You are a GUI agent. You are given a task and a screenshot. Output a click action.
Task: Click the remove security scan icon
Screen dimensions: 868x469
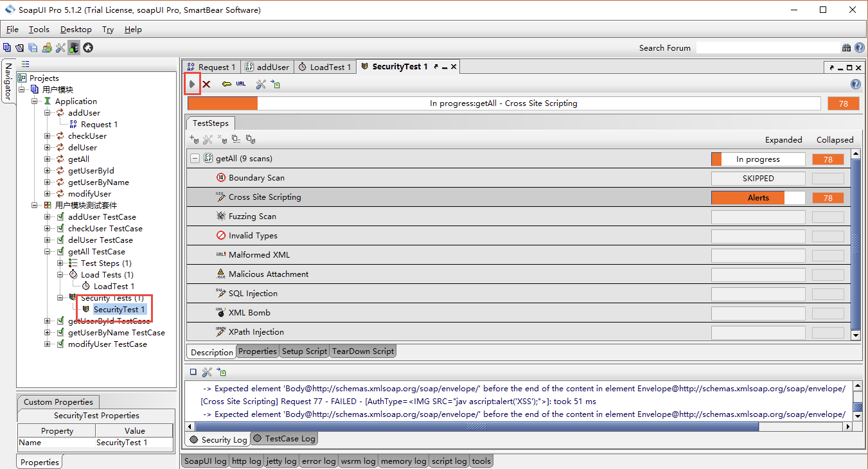pyautogui.click(x=222, y=139)
